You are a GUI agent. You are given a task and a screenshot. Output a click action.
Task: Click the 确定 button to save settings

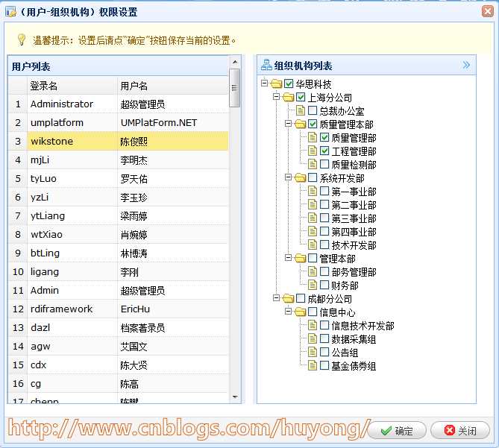(398, 431)
